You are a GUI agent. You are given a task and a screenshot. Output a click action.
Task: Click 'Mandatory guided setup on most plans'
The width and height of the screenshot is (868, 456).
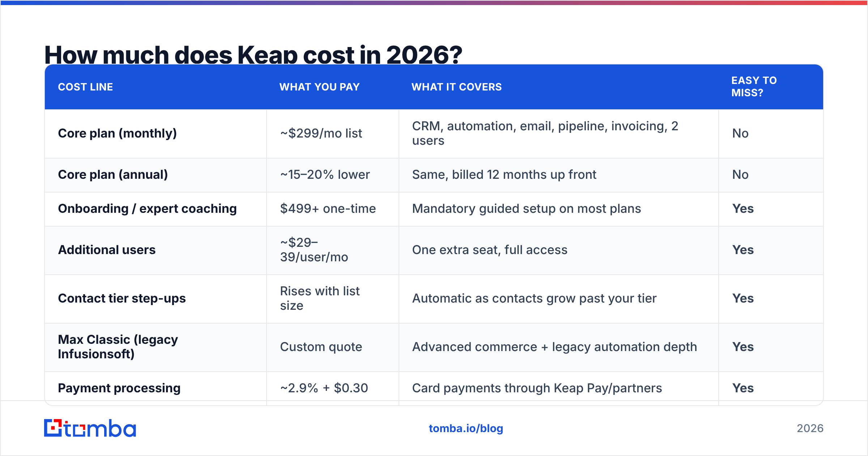526,208
